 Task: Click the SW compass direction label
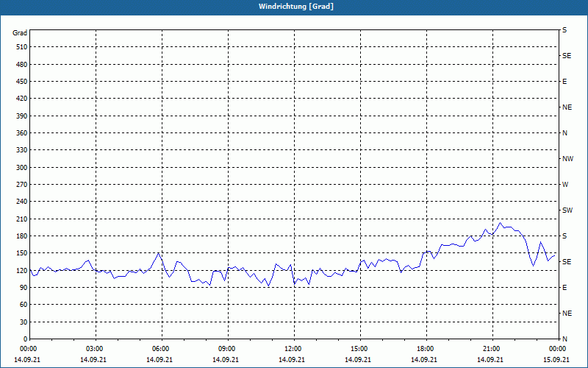pos(567,210)
